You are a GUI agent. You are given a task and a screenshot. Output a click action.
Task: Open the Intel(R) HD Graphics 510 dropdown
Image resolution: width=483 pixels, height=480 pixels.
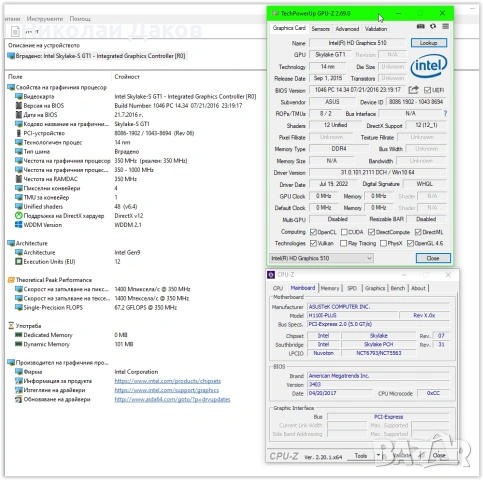click(x=321, y=258)
